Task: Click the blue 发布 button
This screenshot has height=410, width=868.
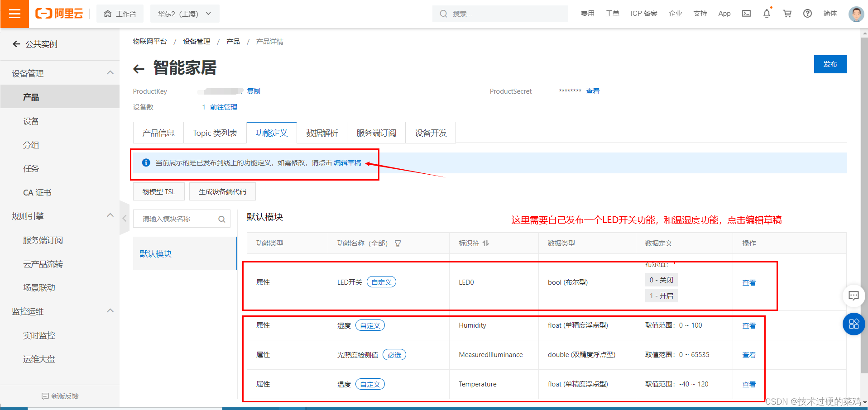Action: 830,64
